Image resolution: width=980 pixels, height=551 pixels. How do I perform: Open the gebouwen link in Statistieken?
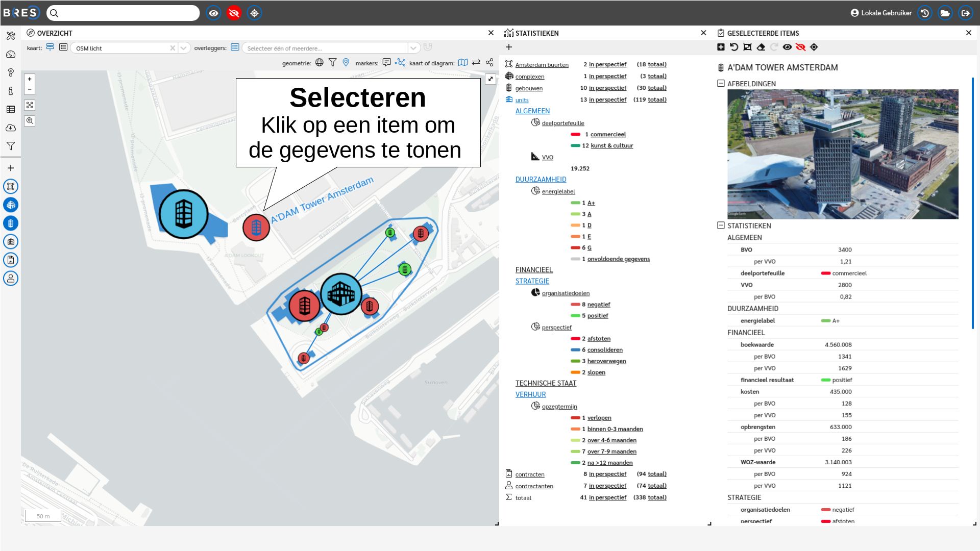(x=529, y=88)
